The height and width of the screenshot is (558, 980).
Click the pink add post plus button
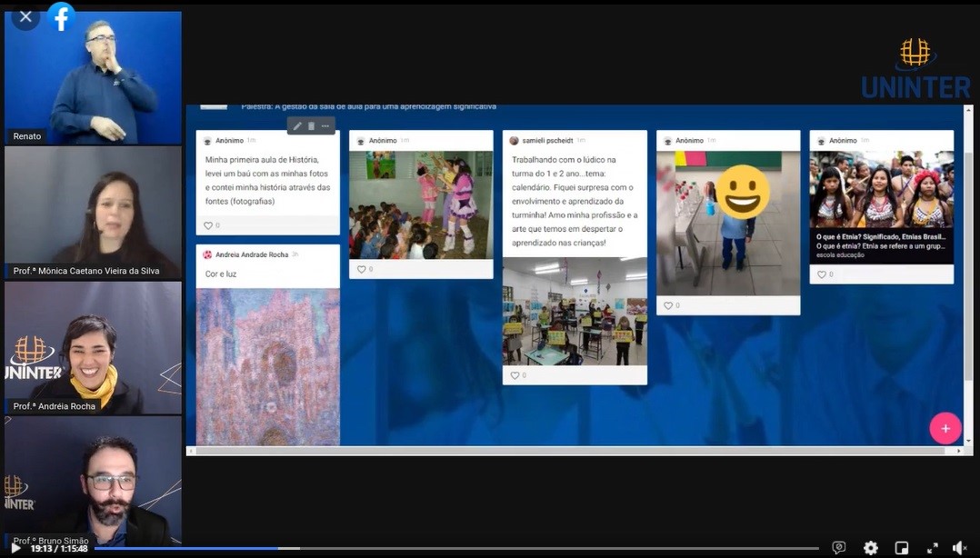tap(945, 428)
